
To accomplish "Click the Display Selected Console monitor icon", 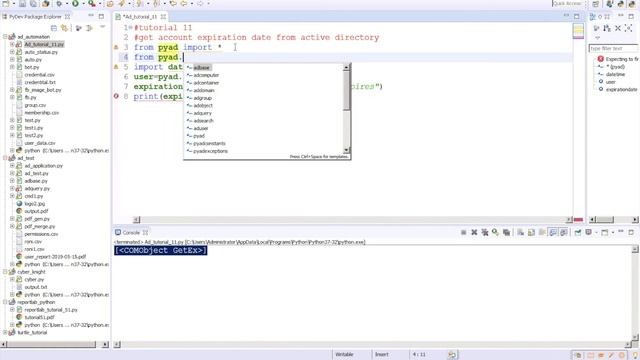I will point(588,232).
